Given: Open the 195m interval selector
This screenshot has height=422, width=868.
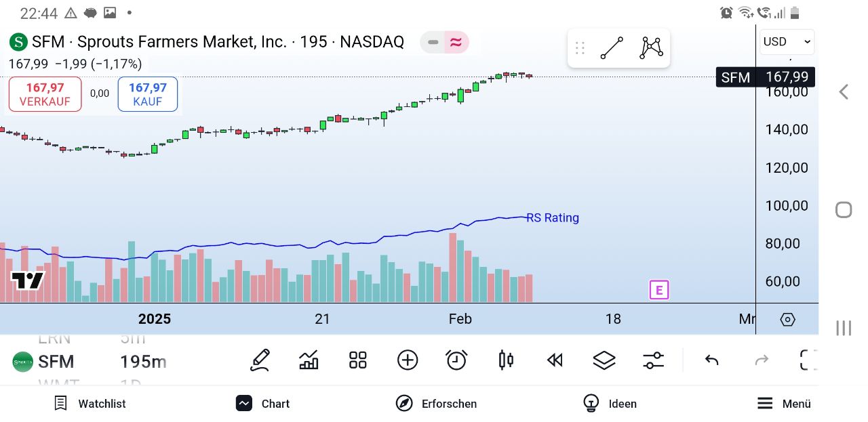Looking at the screenshot, I should pyautogui.click(x=143, y=362).
